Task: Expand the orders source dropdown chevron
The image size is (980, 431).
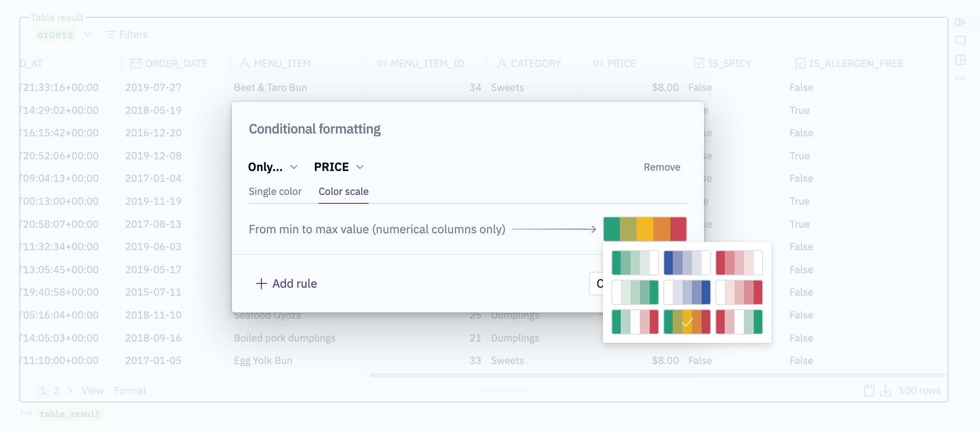Action: [88, 35]
